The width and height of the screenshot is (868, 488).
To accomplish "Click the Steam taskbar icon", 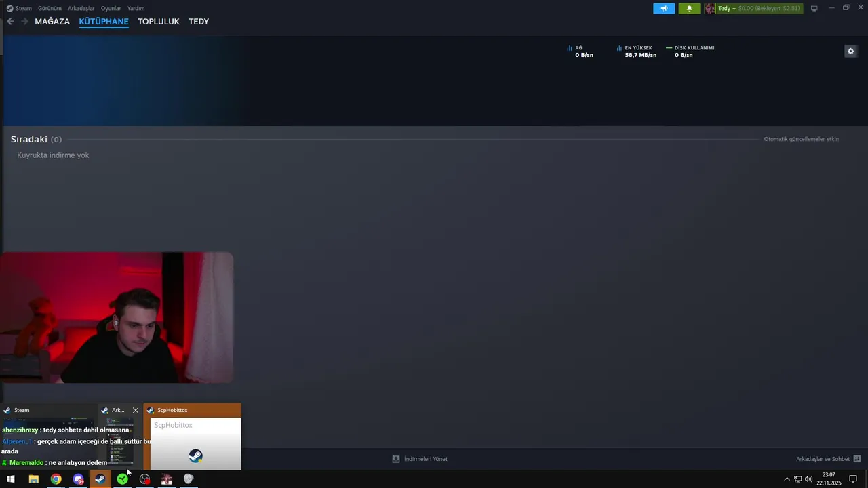I will click(x=100, y=479).
